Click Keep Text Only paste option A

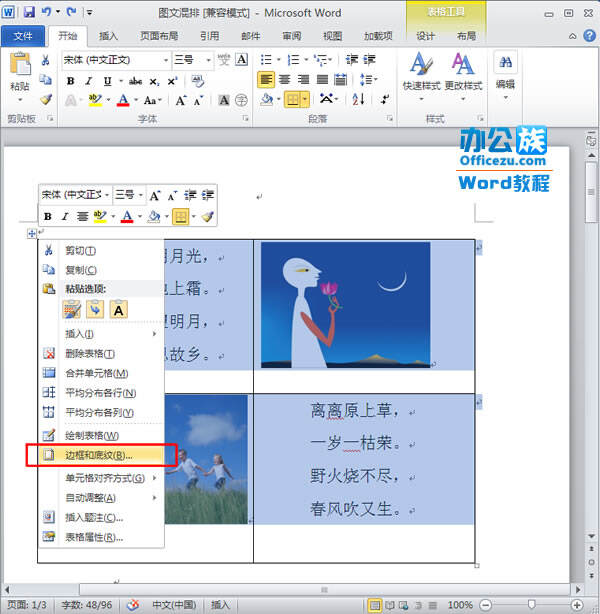[119, 310]
